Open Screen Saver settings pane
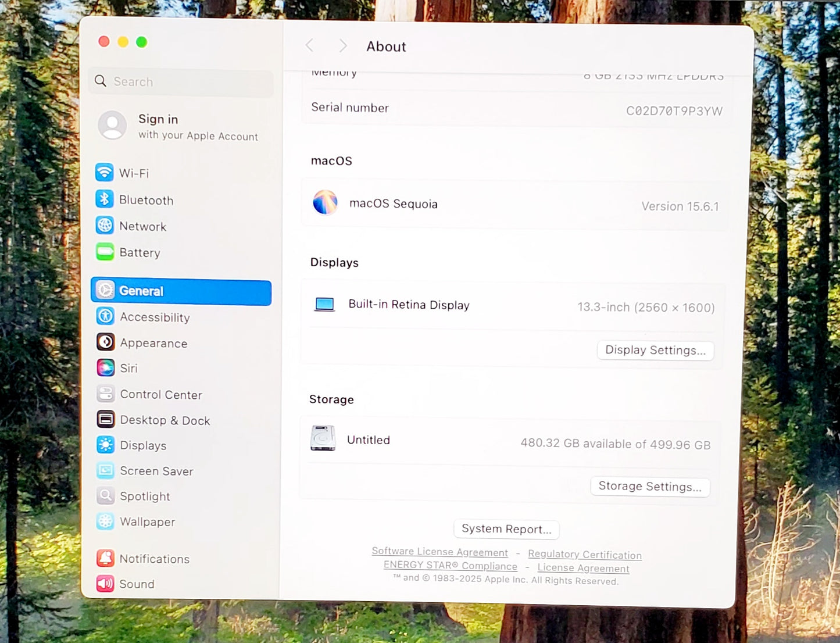 point(156,471)
